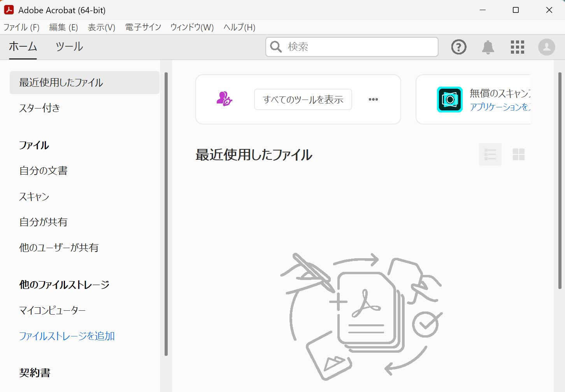This screenshot has height=392, width=565.
Task: Open the ヘルプ(H) menu
Action: click(239, 27)
